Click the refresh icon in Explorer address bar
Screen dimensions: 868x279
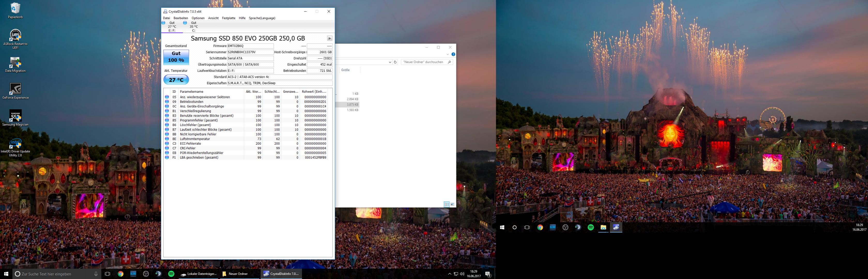tap(395, 62)
